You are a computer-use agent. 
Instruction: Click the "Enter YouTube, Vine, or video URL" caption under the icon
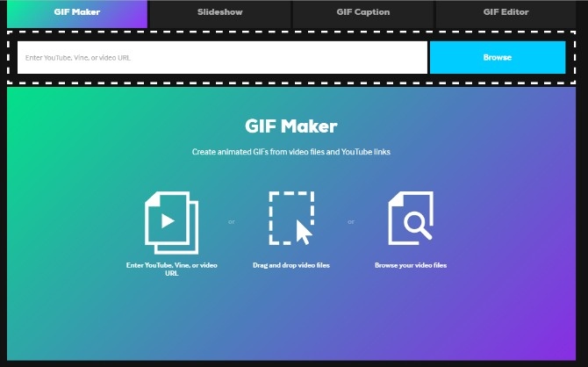[171, 269]
